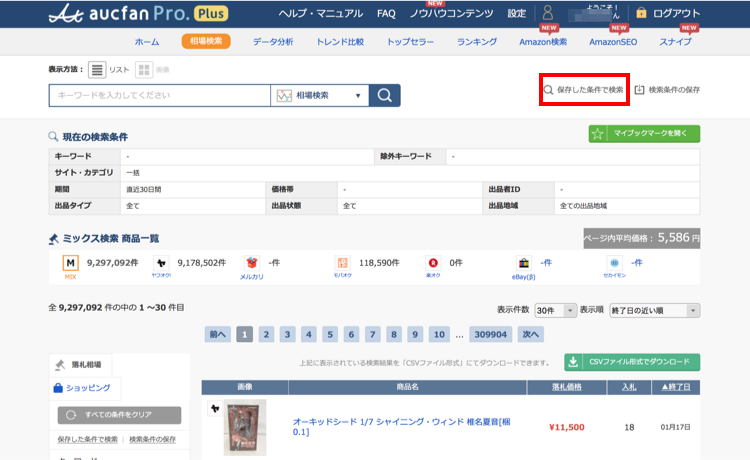Screen dimensions: 750x460
Task: Open the データ分析 navigation tab
Action: [x=273, y=42]
